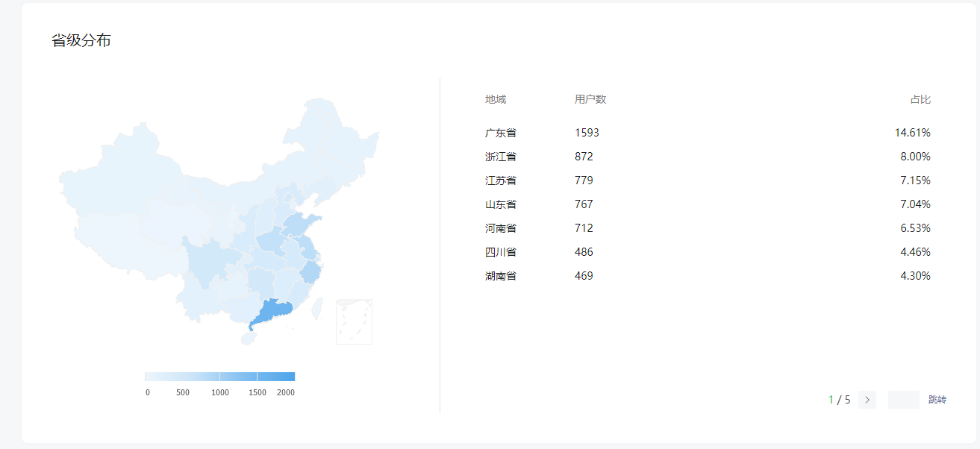Click the page jump input field
980x449 pixels.
click(x=904, y=400)
